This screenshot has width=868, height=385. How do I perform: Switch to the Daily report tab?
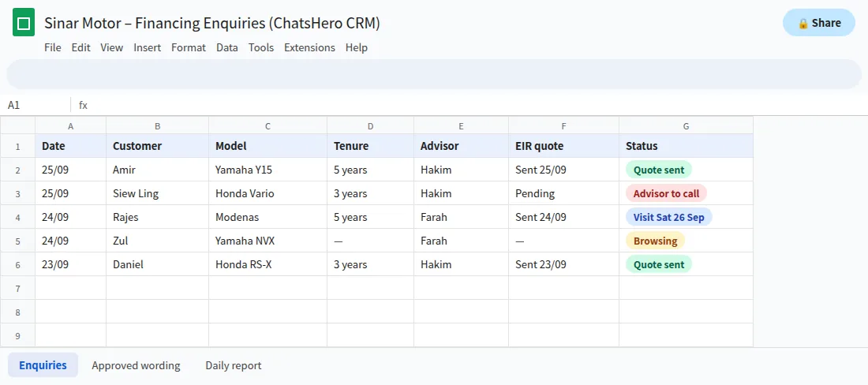pyautogui.click(x=234, y=365)
